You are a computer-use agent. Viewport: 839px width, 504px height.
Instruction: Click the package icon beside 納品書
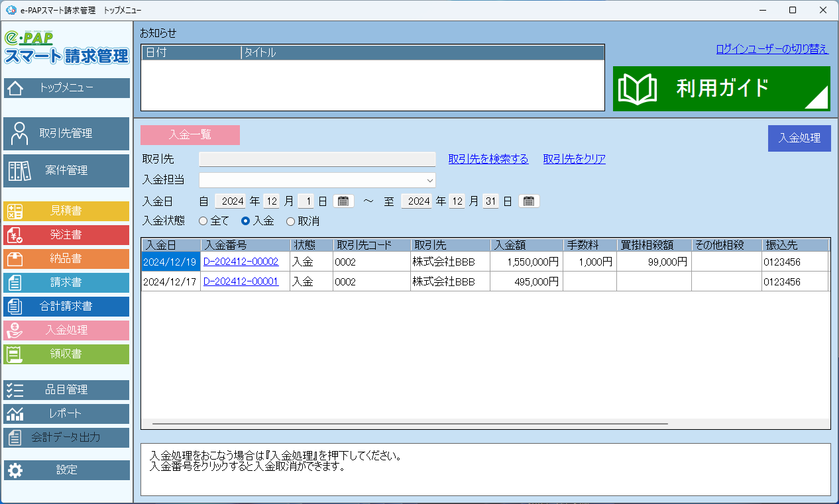point(15,259)
